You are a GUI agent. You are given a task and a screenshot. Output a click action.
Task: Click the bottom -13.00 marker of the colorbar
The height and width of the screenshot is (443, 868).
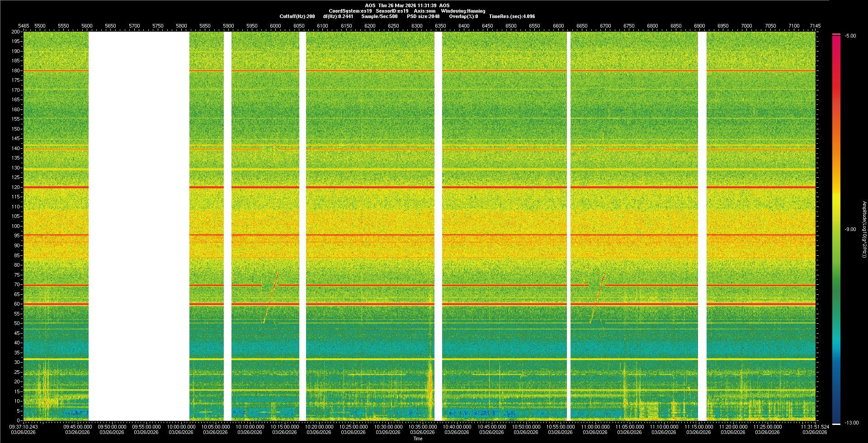click(x=836, y=424)
